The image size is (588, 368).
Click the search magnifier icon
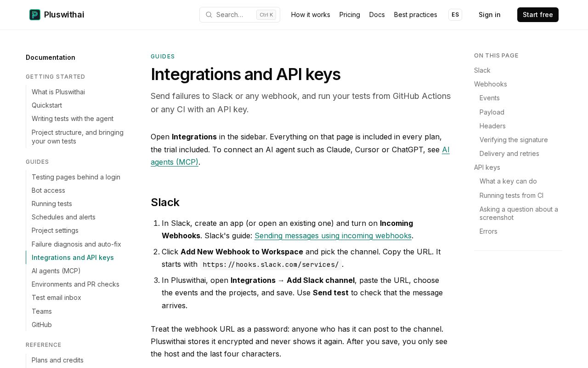(x=209, y=15)
